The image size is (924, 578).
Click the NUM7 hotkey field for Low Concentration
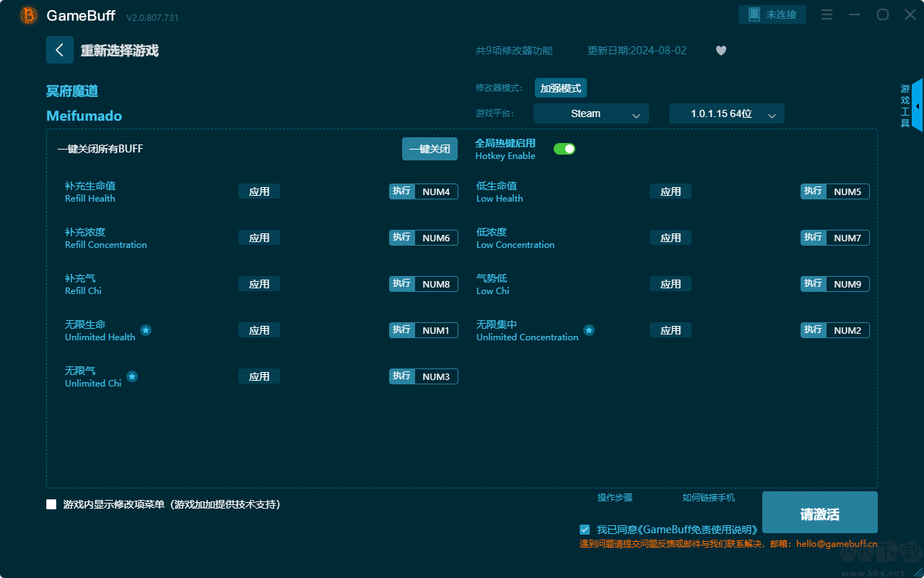coord(847,238)
